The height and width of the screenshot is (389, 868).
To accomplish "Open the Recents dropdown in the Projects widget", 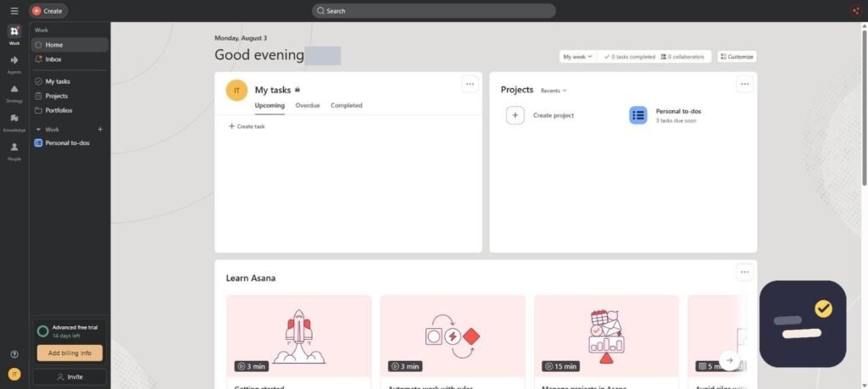I will pyautogui.click(x=554, y=91).
